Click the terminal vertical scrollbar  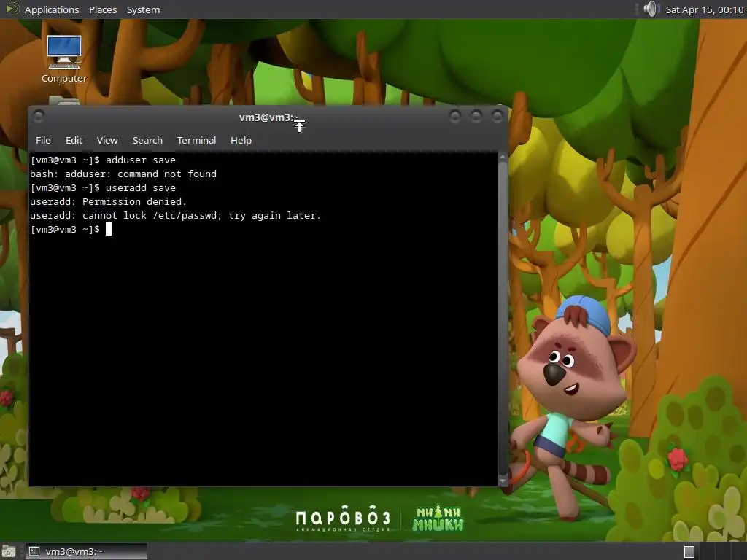503,319
